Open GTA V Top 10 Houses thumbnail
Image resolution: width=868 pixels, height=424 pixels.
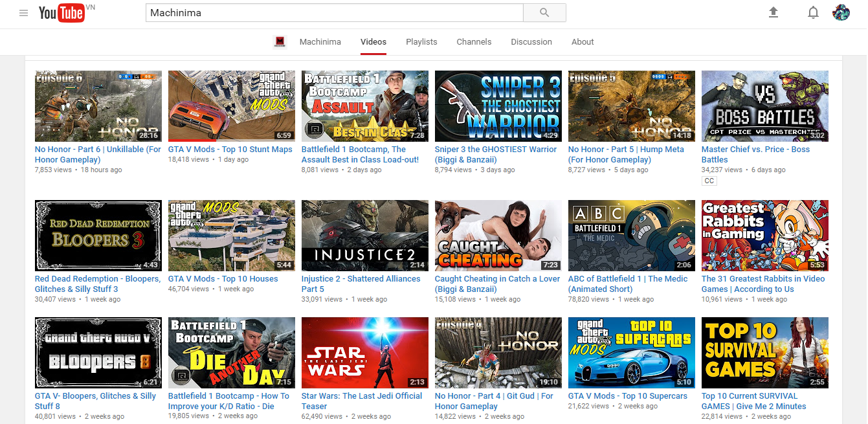(x=232, y=236)
